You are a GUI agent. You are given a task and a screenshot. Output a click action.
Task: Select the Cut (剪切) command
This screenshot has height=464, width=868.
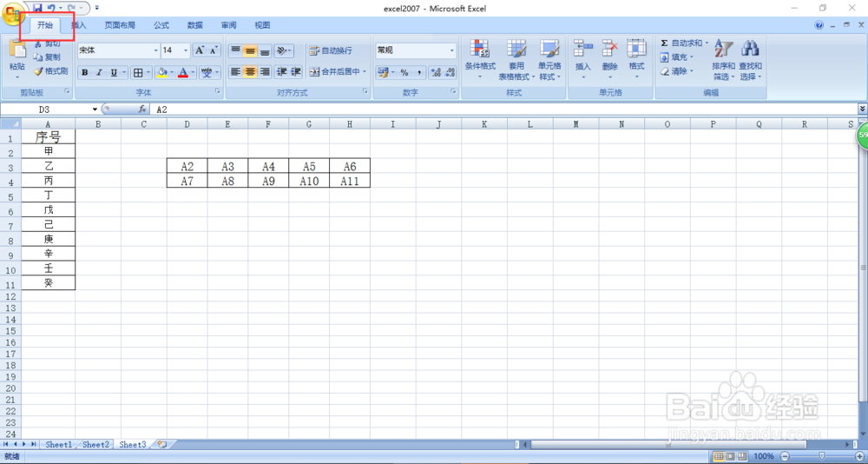pyautogui.click(x=47, y=43)
